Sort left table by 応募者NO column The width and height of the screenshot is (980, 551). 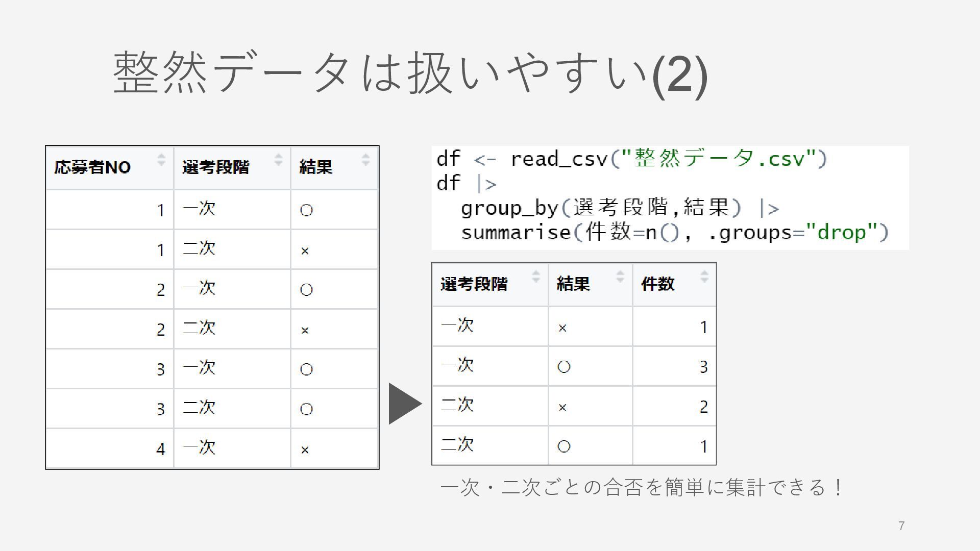point(161,160)
